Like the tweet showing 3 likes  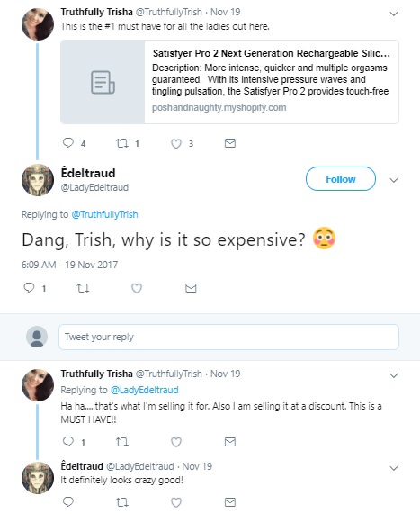(176, 144)
